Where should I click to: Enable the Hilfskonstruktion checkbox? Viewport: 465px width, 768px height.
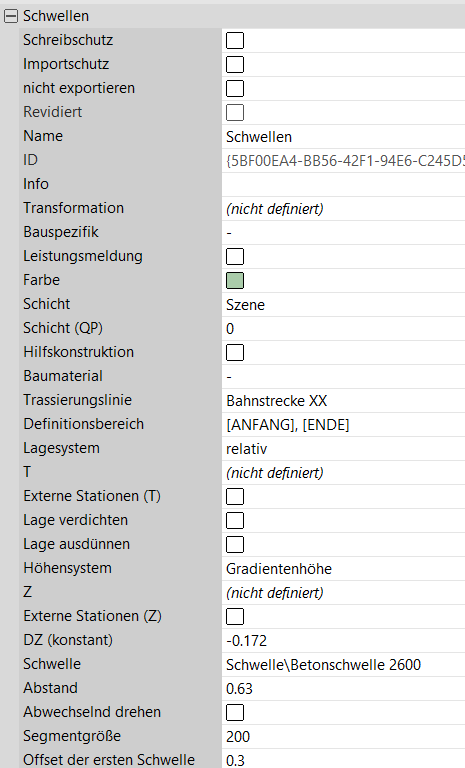pyautogui.click(x=235, y=352)
